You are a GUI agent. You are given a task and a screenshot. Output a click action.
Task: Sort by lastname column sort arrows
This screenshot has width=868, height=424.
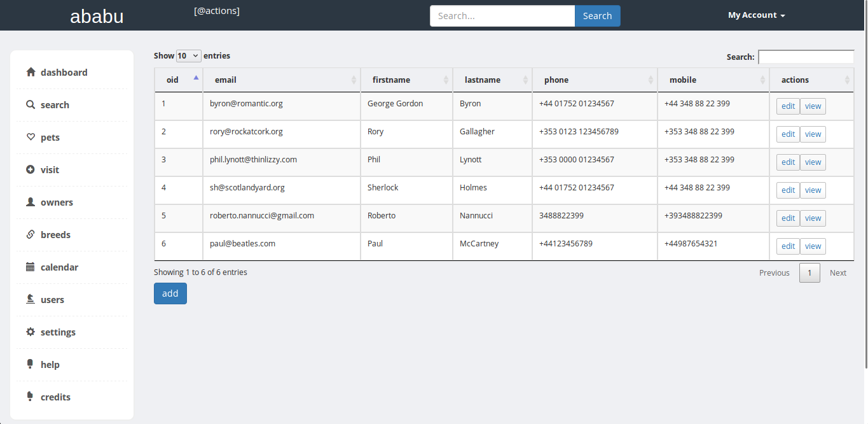tap(525, 80)
